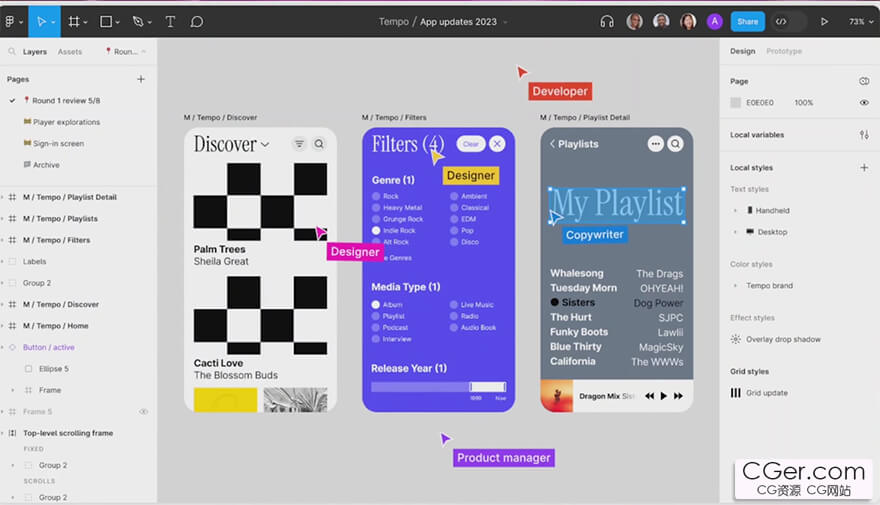Open the Roun... page dropdown
Image resolution: width=880 pixels, height=505 pixels.
[126, 52]
